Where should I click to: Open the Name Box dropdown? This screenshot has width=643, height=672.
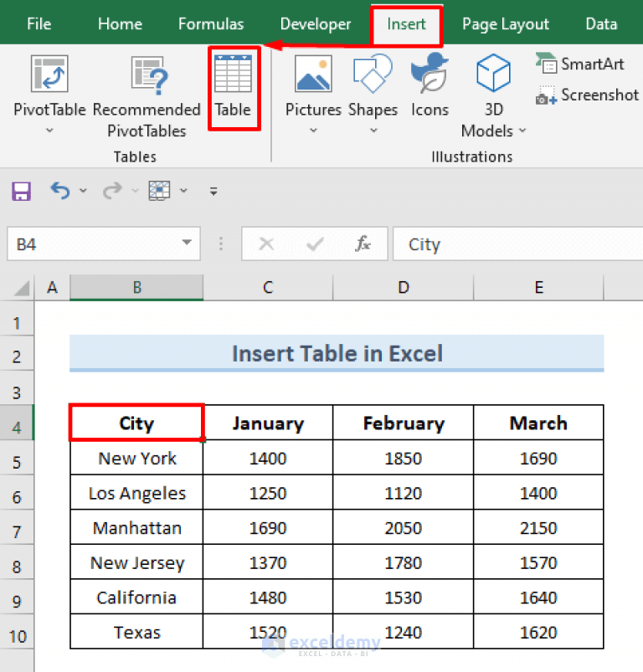click(x=186, y=244)
